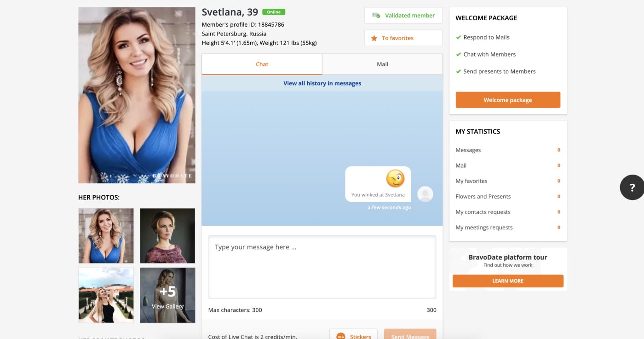This screenshot has height=339, width=644.
Task: Click the validated member badge icon
Action: coord(376,15)
